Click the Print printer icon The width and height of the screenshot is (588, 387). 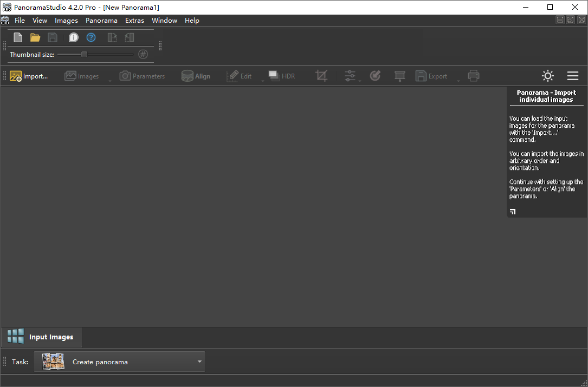point(474,76)
